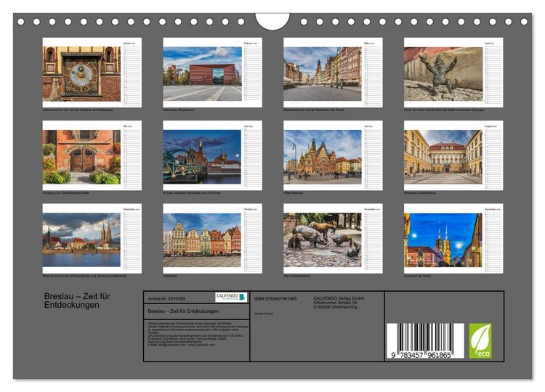Click the small author name below the ISBN
This screenshot has height=392, width=545.
coord(264,314)
